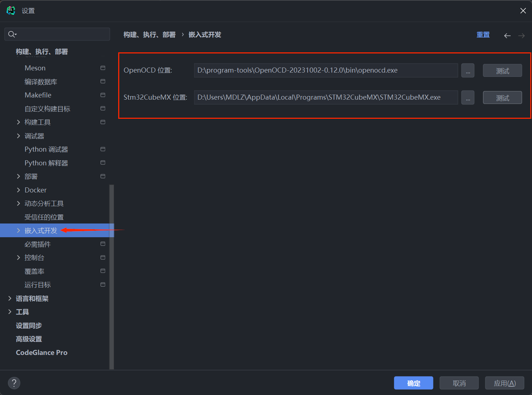Open the search options magnifier icon
This screenshot has height=395, width=532.
[12, 34]
